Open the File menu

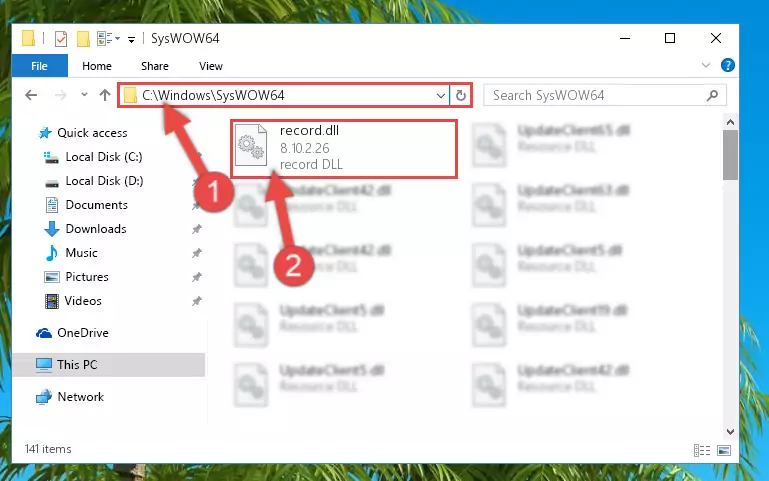(39, 66)
